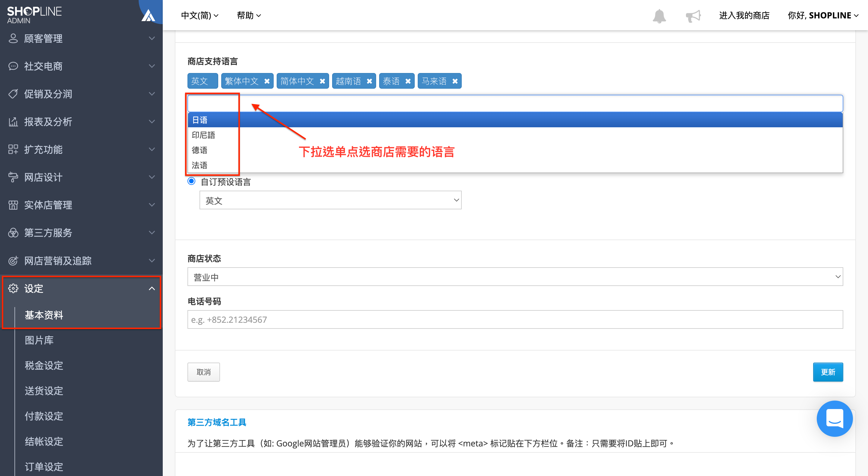Open the 帮助 help menu
The image size is (868, 476).
[x=249, y=15]
